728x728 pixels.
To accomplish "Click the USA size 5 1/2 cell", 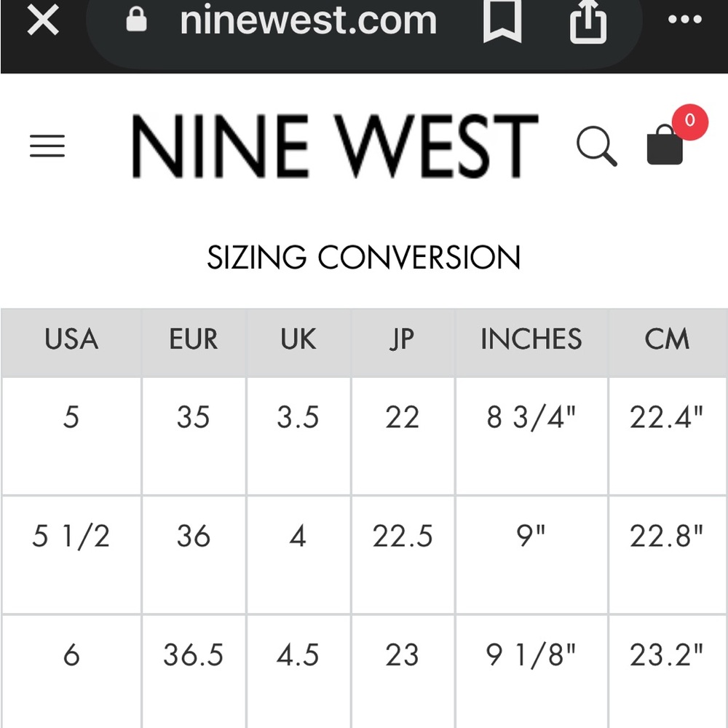I will (x=71, y=554).
